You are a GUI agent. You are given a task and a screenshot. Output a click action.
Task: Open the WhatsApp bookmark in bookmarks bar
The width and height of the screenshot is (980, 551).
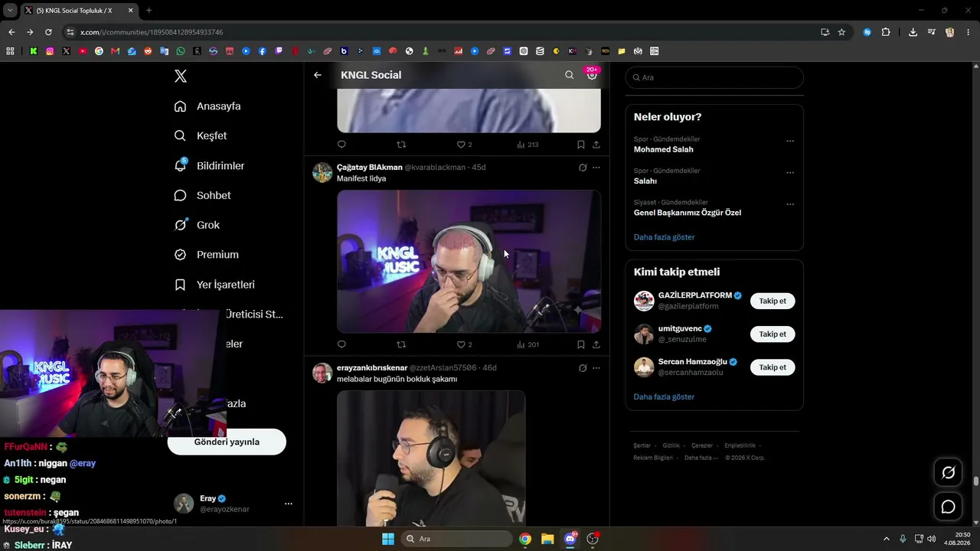[x=181, y=51]
